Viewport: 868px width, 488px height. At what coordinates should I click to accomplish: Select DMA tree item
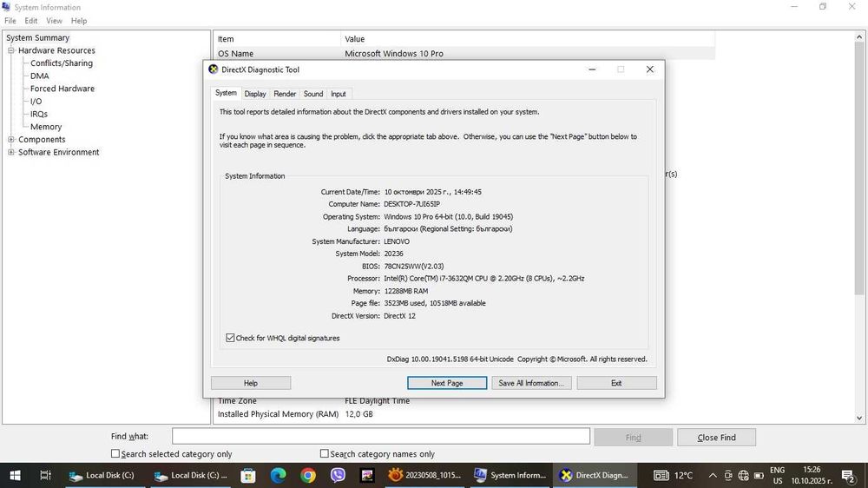(39, 76)
